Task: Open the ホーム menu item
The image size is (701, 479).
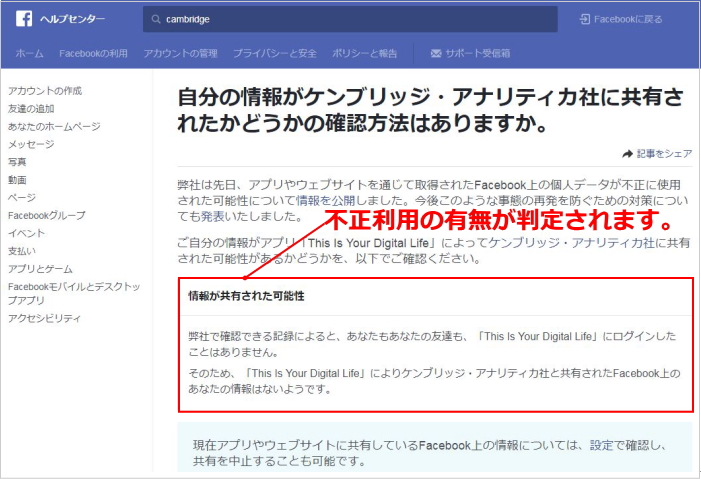Action: [x=29, y=53]
